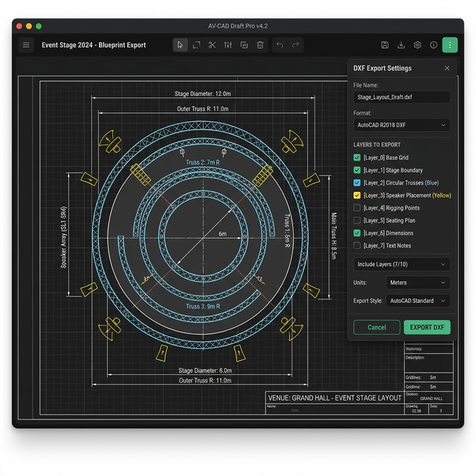Toggle Layer_1 Stage Boundary checkbox

(357, 170)
